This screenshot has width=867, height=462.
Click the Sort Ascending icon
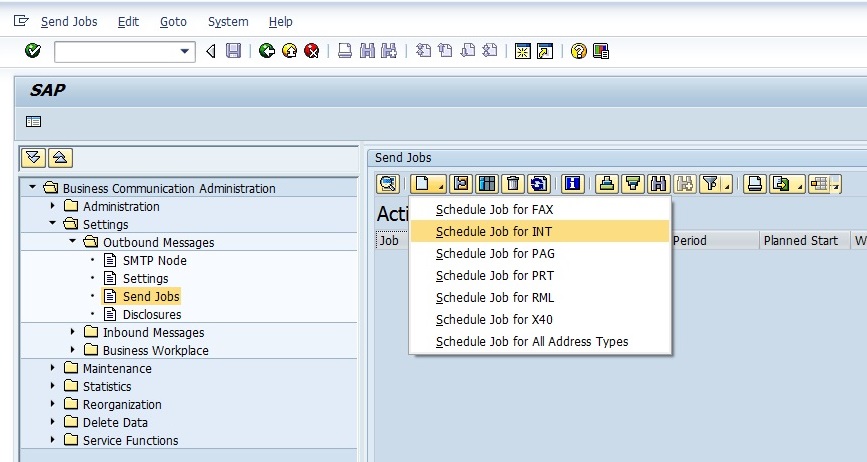(x=607, y=183)
